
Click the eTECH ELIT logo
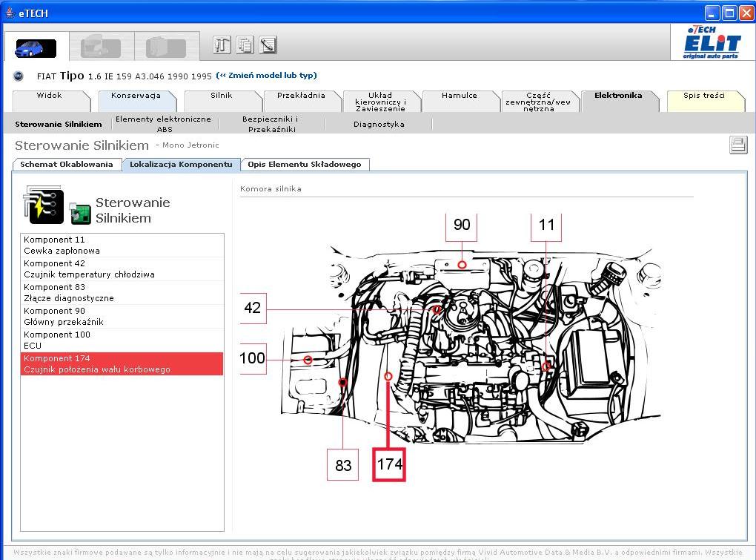712,42
